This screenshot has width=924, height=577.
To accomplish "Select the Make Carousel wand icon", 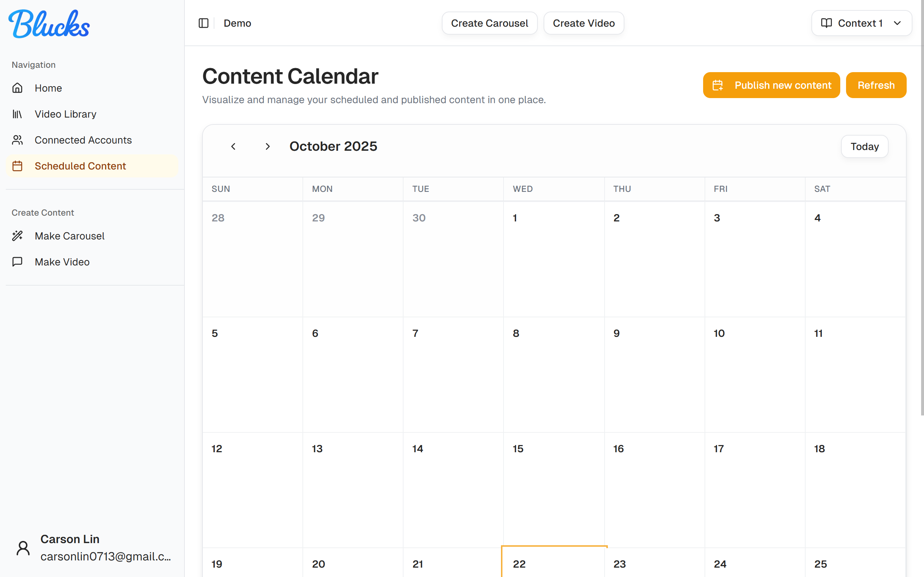I will (x=17, y=236).
